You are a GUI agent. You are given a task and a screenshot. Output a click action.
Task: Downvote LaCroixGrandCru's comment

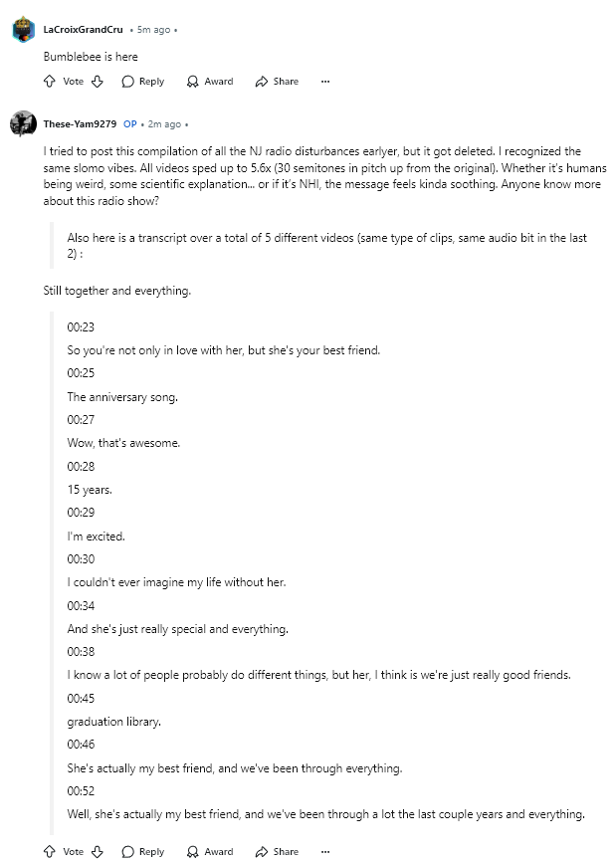(98, 82)
